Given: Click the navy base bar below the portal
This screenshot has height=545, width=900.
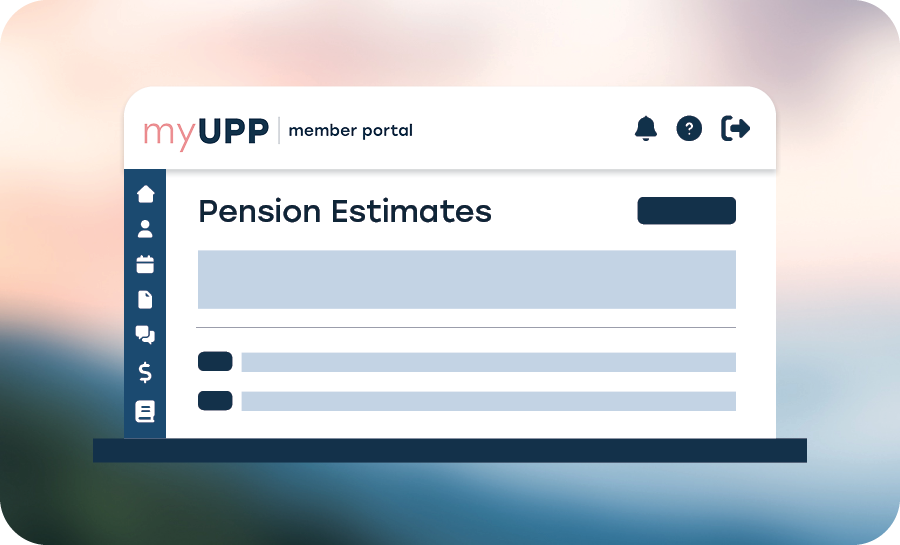Looking at the screenshot, I should click(x=450, y=450).
